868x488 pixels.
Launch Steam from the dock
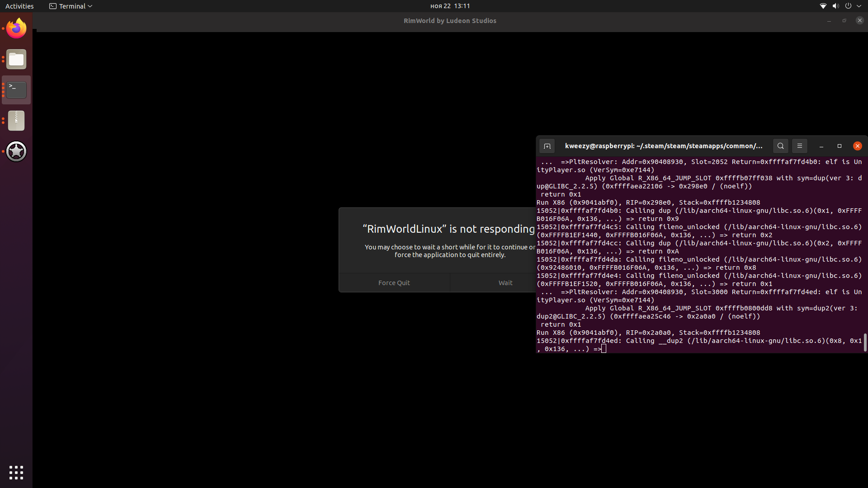16,151
